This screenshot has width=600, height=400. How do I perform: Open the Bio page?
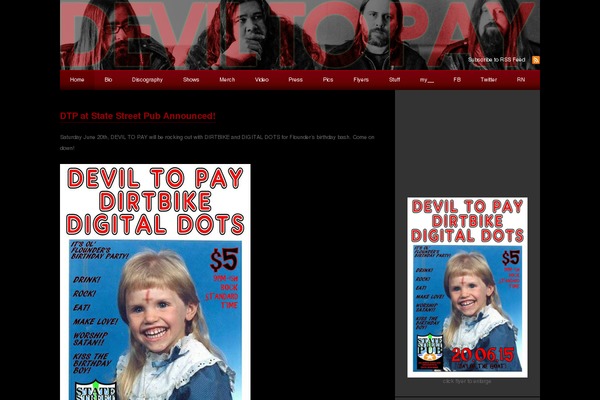(x=108, y=80)
